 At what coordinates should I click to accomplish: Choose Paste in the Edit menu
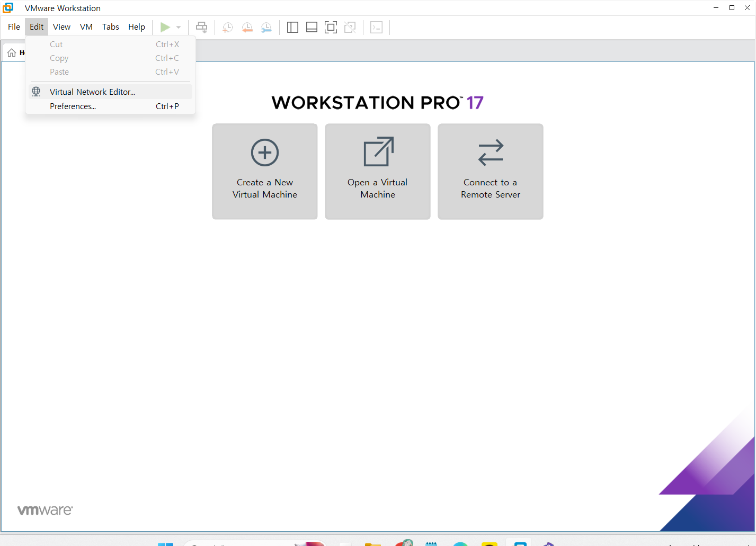[x=110, y=72]
